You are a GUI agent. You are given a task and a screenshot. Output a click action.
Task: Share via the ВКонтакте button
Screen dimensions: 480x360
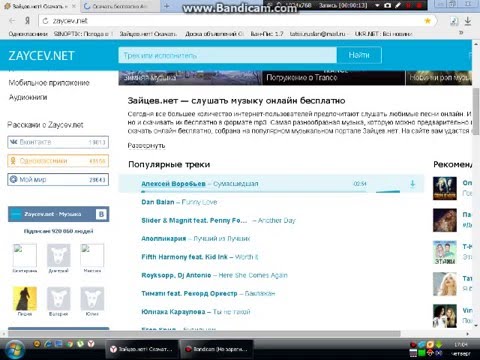58,142
